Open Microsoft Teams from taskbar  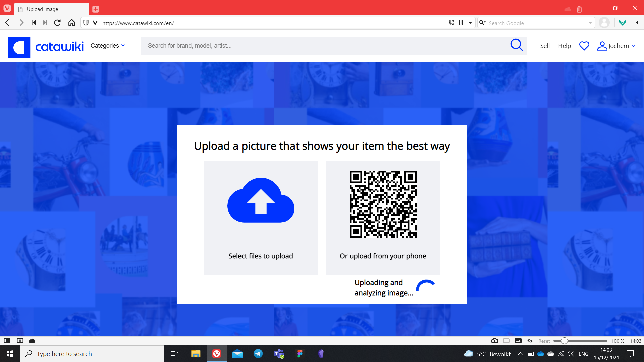tap(279, 354)
